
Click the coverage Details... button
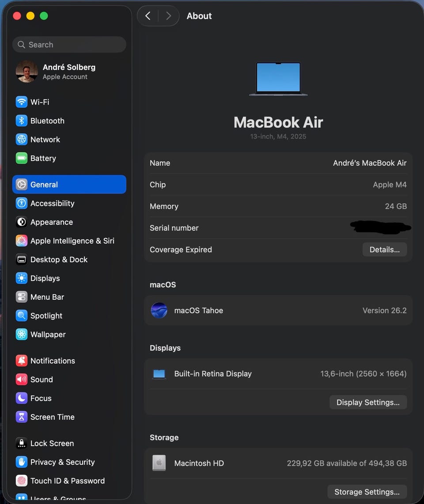point(385,249)
